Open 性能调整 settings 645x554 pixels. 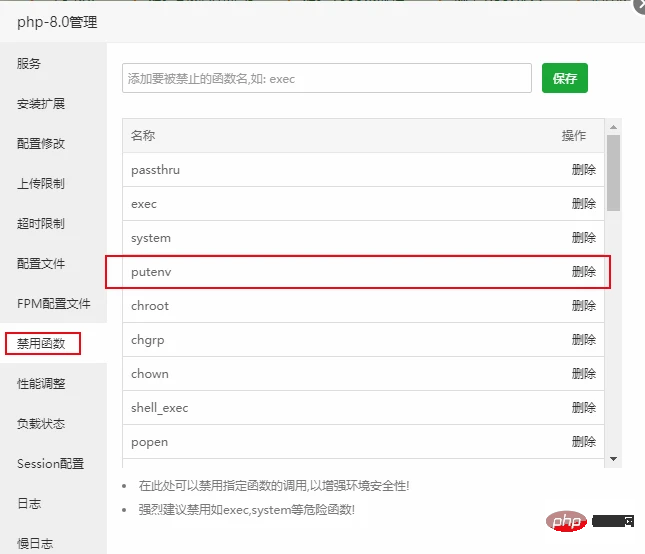[x=41, y=383]
